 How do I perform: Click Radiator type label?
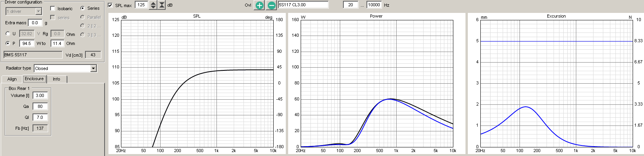tap(18, 68)
